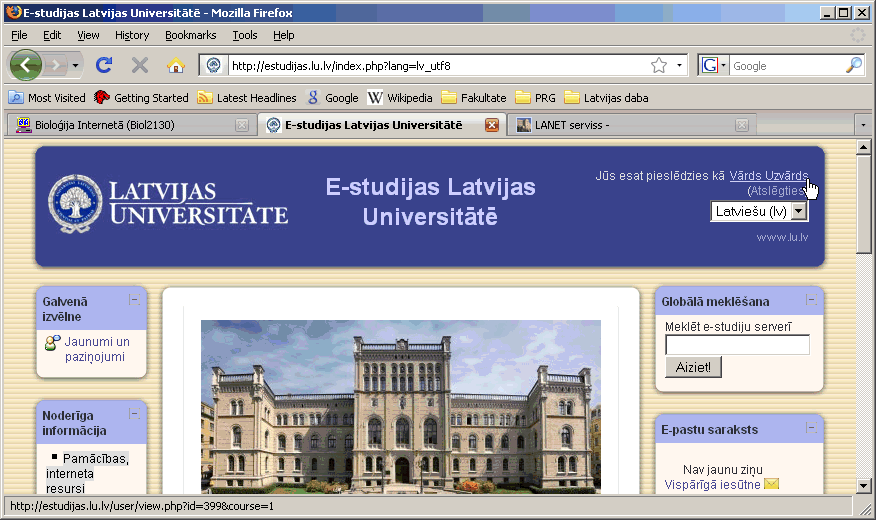Click the address bar URL field
This screenshot has height=520, width=876.
pos(439,66)
